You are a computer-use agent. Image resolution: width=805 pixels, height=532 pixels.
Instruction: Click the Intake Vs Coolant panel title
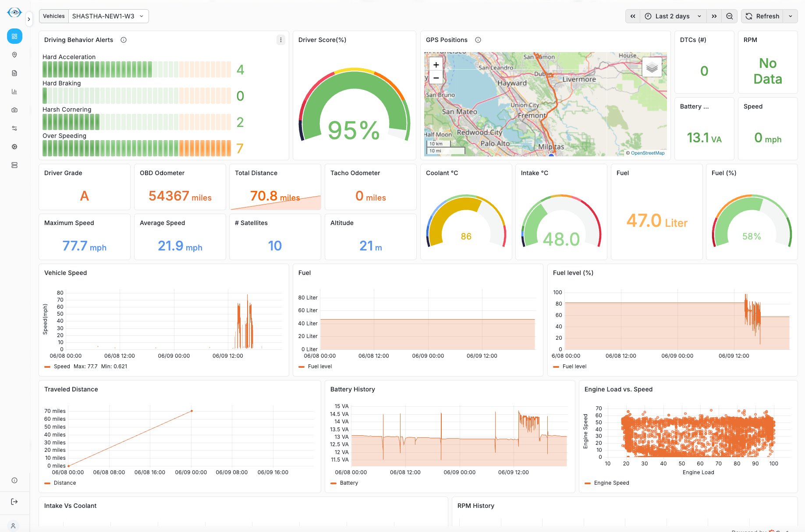tap(70, 506)
